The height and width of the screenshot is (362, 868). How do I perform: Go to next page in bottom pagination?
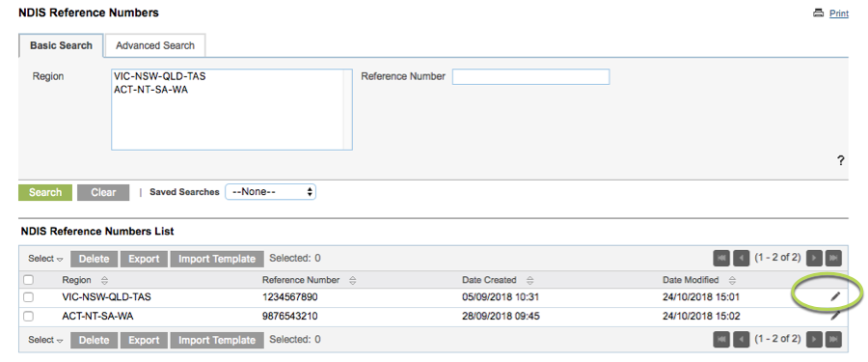[814, 339]
